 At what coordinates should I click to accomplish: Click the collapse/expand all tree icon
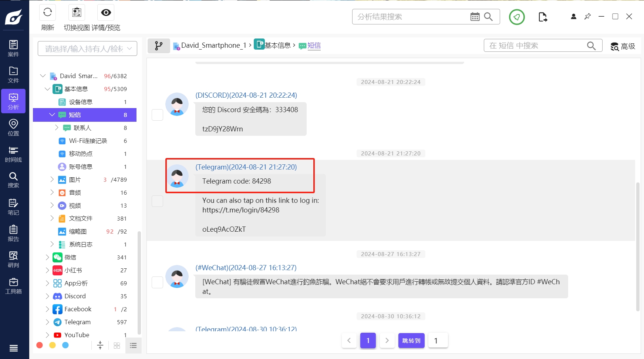click(x=100, y=345)
